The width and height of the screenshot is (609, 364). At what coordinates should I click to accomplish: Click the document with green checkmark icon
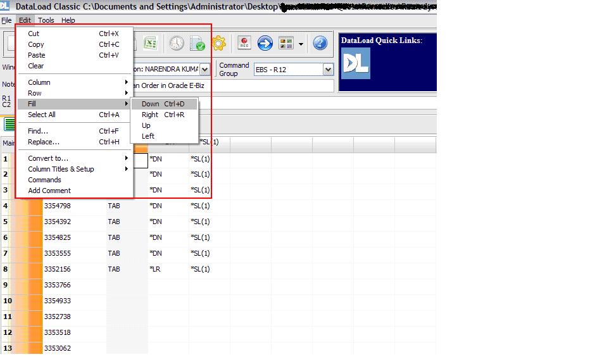198,43
